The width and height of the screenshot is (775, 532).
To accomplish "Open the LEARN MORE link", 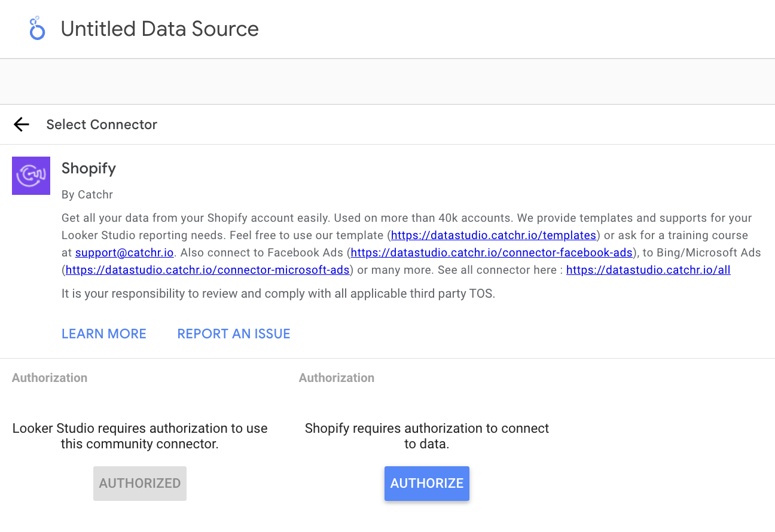I will 103,334.
